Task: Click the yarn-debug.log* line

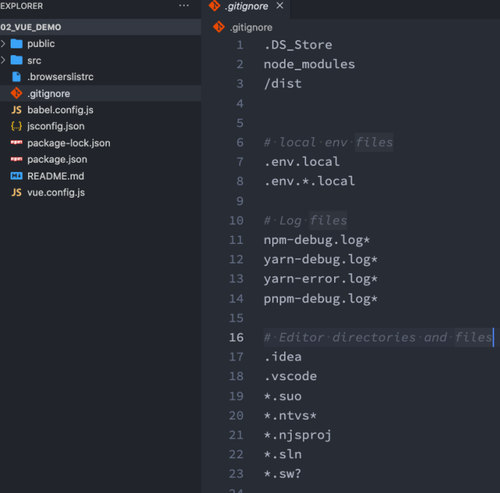Action: (321, 259)
